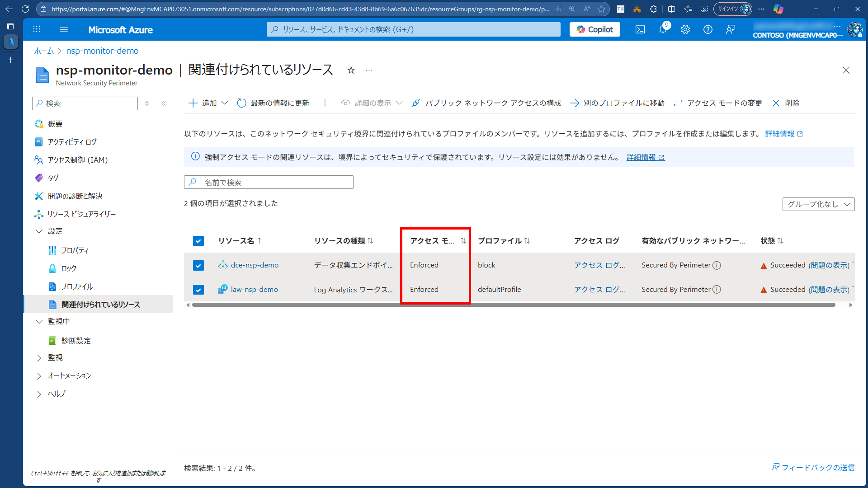
Task: Click the 削除 (Delete) toolbar icon
Action: coord(787,103)
